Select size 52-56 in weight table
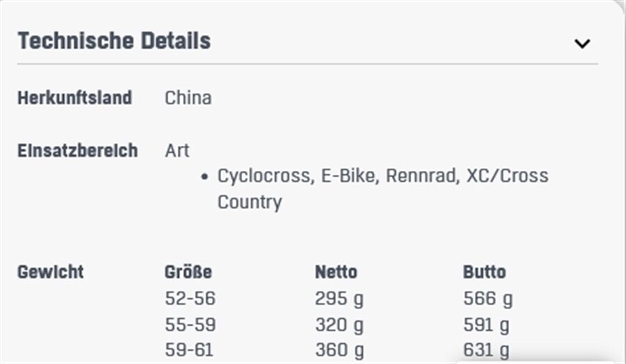This screenshot has height=364, width=626. (x=190, y=299)
